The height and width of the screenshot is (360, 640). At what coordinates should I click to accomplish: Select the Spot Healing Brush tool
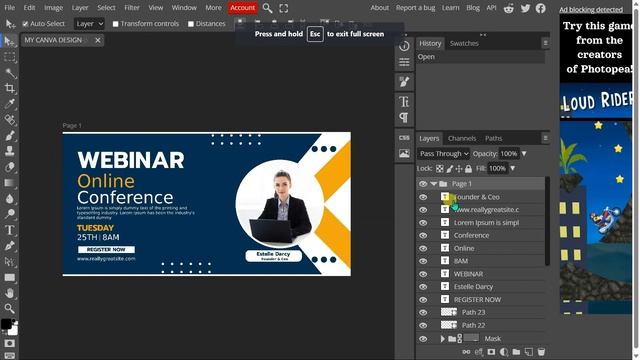click(x=9, y=120)
